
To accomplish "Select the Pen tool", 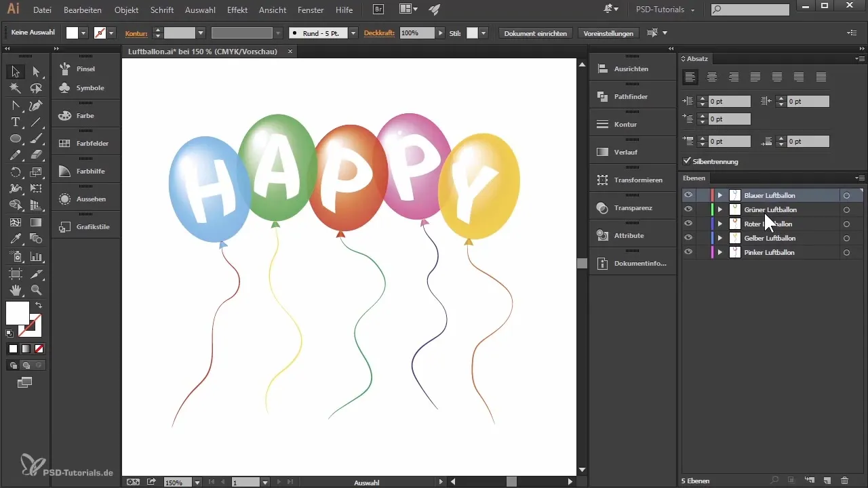I will pos(36,105).
